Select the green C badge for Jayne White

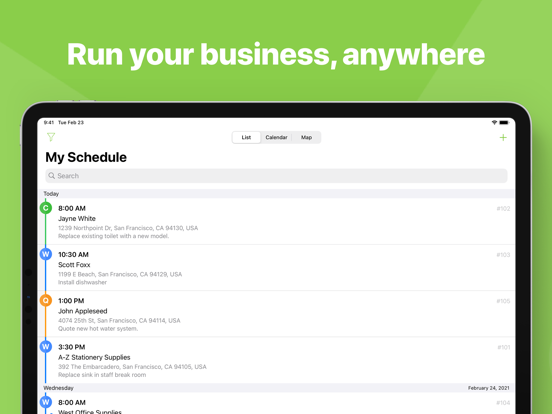[x=46, y=208]
